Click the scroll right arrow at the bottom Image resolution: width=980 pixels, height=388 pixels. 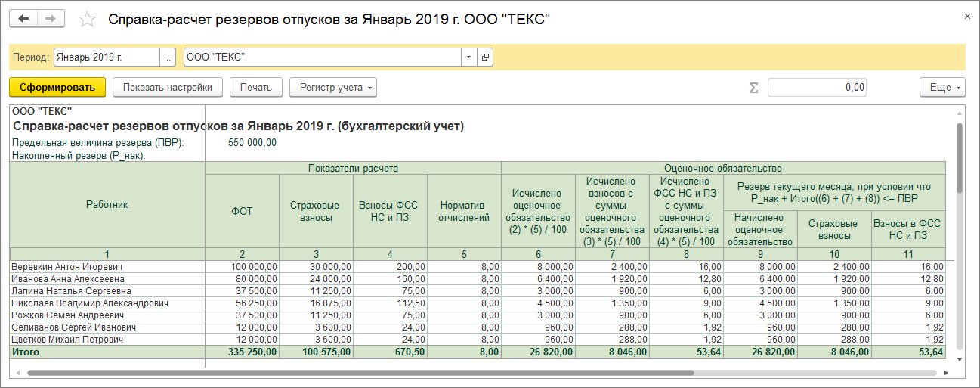pyautogui.click(x=948, y=373)
